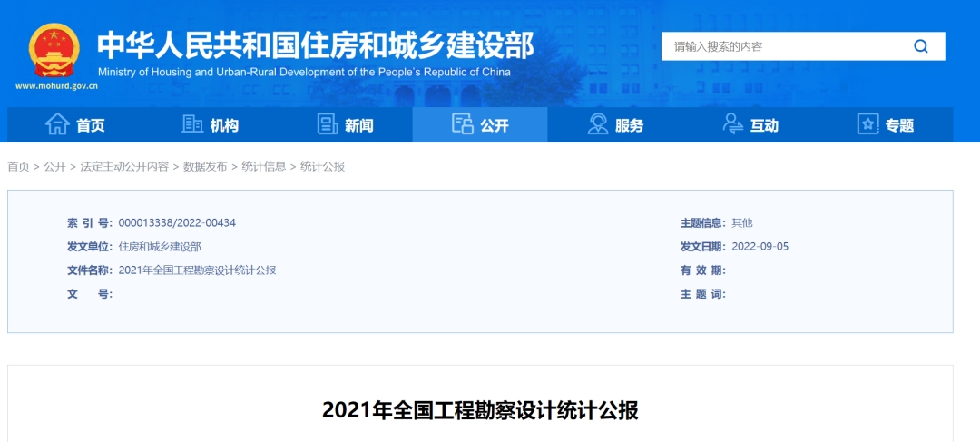Click the person exchange icon beside 互动
The image size is (980, 442).
(732, 124)
